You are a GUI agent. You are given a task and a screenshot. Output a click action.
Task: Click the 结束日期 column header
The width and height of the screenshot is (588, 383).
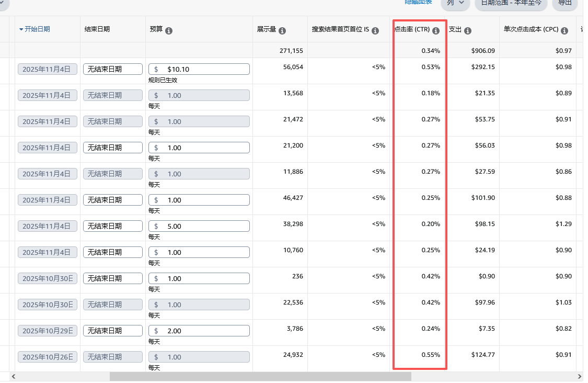point(97,29)
